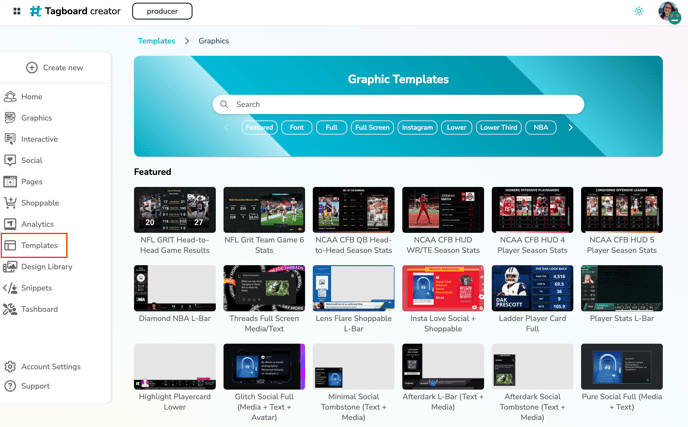Open Threads Full Screen Media/Text thumbnail
This screenshot has width=688, height=427.
coord(264,288)
